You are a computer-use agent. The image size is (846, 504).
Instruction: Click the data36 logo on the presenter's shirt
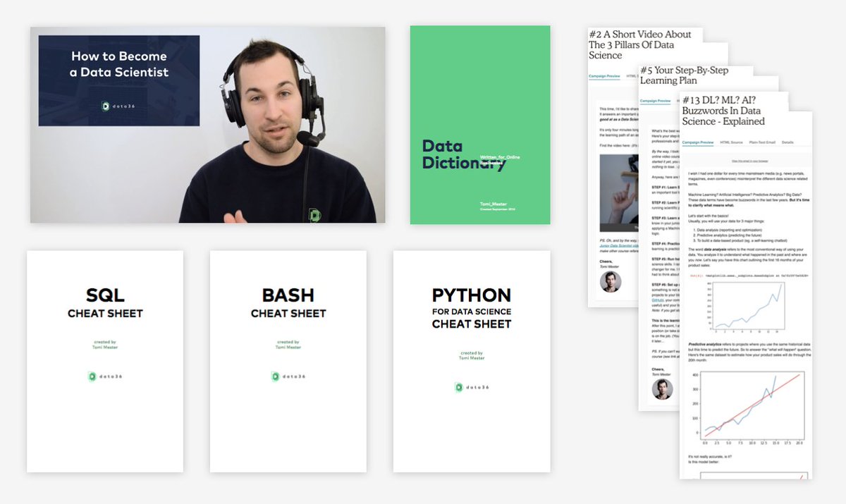314,214
